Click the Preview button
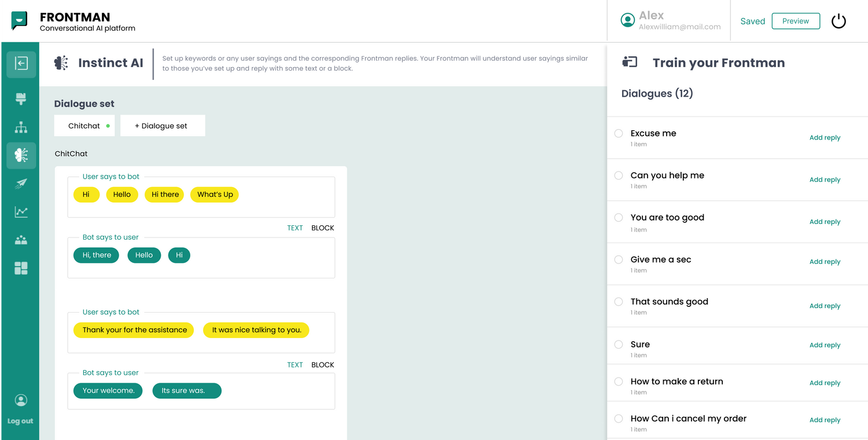Image resolution: width=868 pixels, height=440 pixels. [796, 21]
